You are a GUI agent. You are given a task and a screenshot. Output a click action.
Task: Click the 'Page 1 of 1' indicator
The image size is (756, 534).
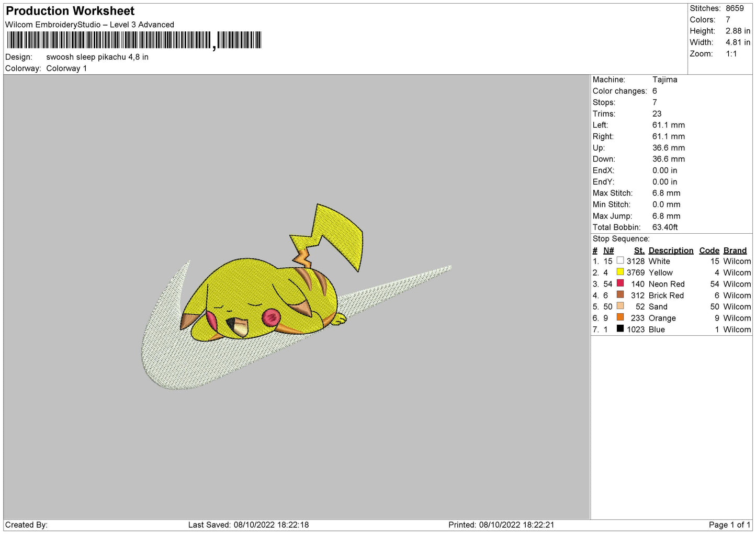coord(729,525)
